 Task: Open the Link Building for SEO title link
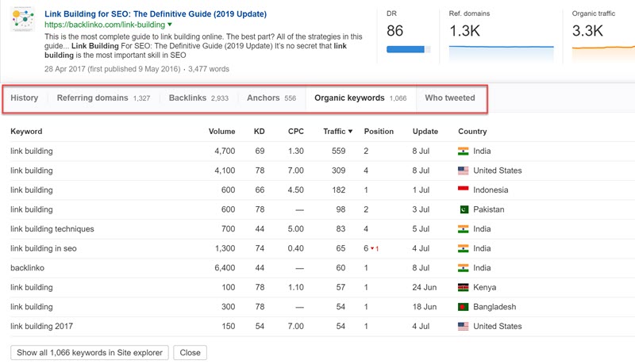click(x=156, y=13)
